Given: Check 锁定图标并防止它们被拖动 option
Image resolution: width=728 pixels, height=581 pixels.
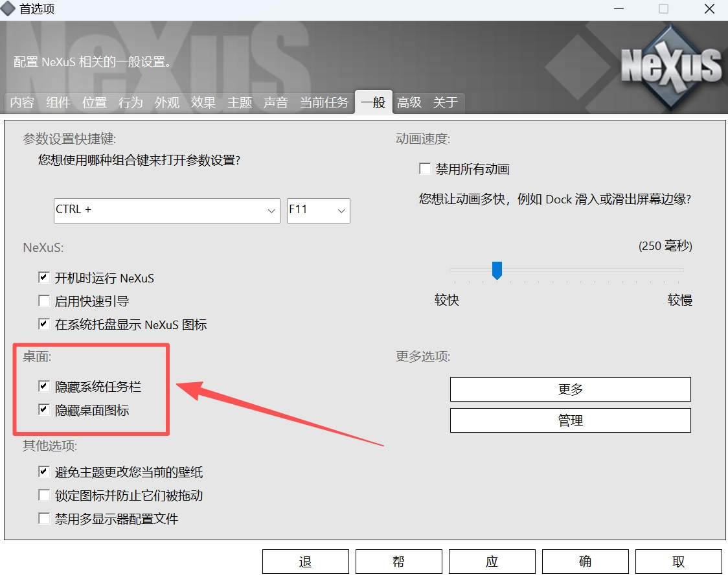Looking at the screenshot, I should [44, 496].
